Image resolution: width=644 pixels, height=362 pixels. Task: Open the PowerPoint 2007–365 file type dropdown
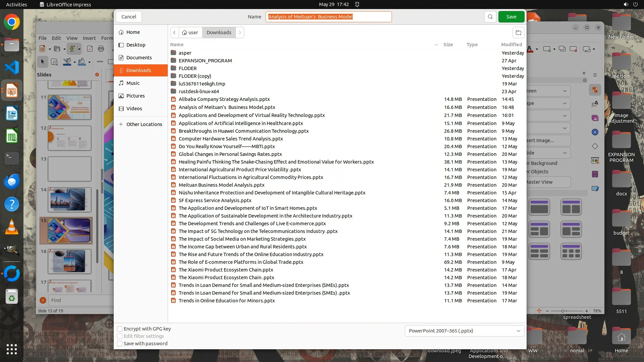(x=464, y=331)
